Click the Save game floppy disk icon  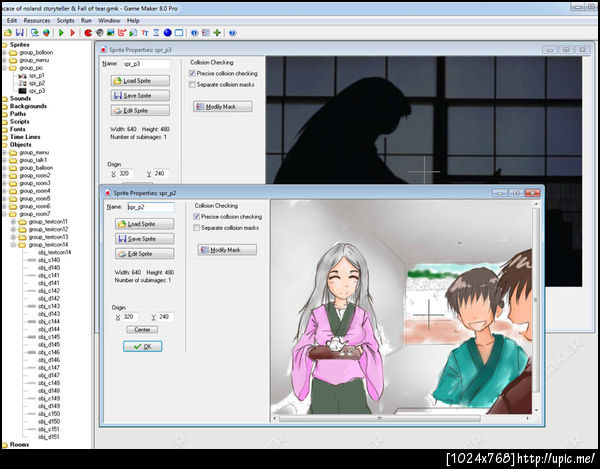click(20, 33)
